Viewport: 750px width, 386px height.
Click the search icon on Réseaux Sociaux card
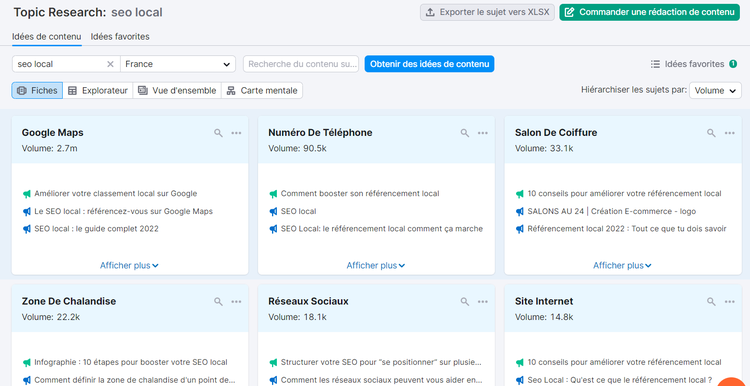[464, 301]
